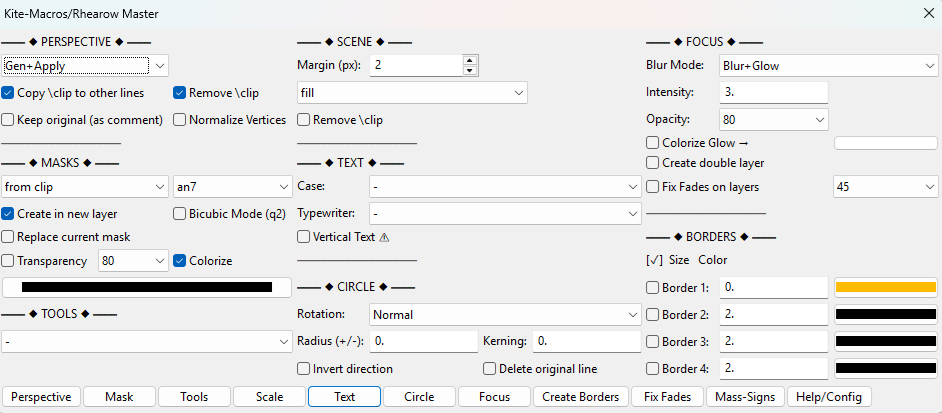Image resolution: width=942 pixels, height=413 pixels.
Task: Click the Scale button
Action: (269, 397)
